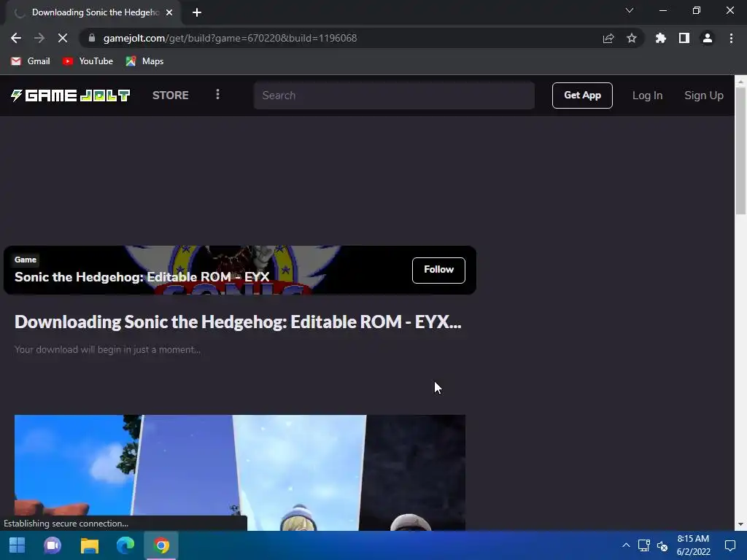Bookmark this tab with the star icon
Viewport: 747px width, 560px height.
[632, 38]
